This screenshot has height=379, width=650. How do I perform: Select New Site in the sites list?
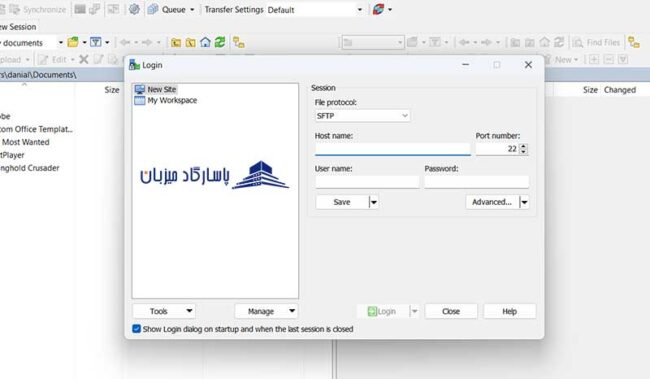click(162, 89)
